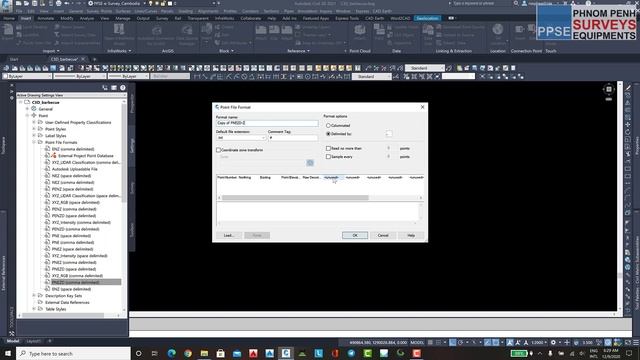
Task: Click the Settings tree vertical scrollbar
Action: tap(124, 151)
